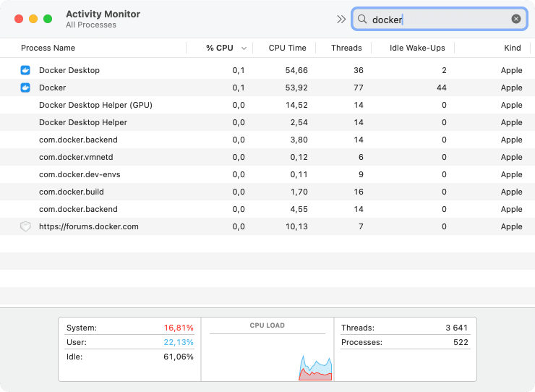Sort by Process Name column
The width and height of the screenshot is (535, 392).
pos(48,48)
